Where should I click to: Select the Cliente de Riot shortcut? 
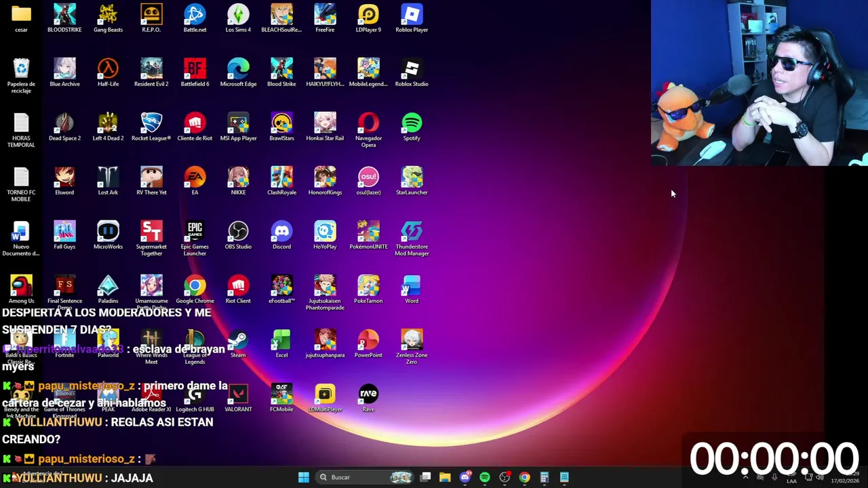pos(195,127)
